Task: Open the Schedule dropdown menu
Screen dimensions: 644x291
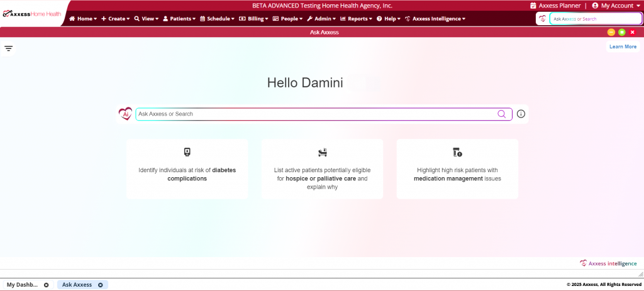Action: coord(217,18)
